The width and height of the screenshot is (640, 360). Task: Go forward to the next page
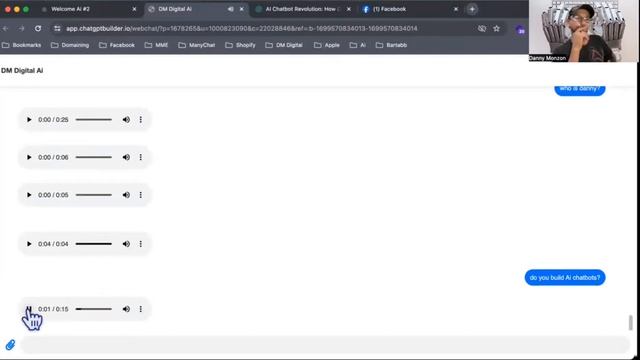(22, 28)
